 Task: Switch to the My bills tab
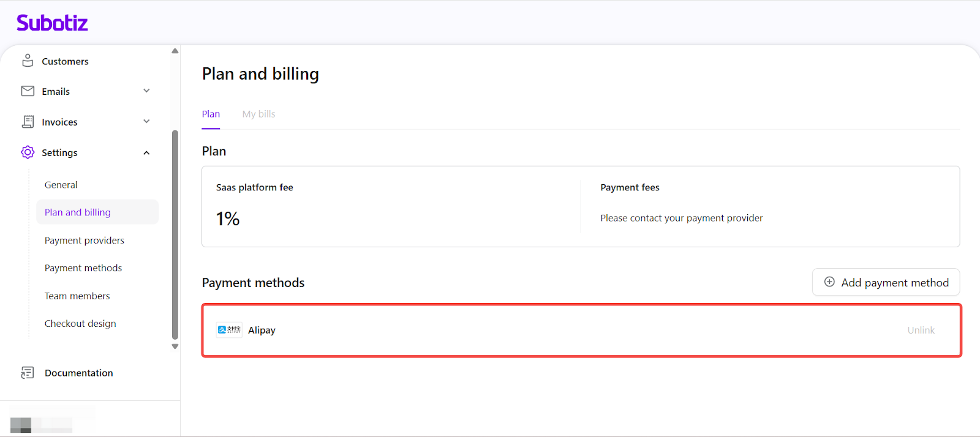pos(258,114)
